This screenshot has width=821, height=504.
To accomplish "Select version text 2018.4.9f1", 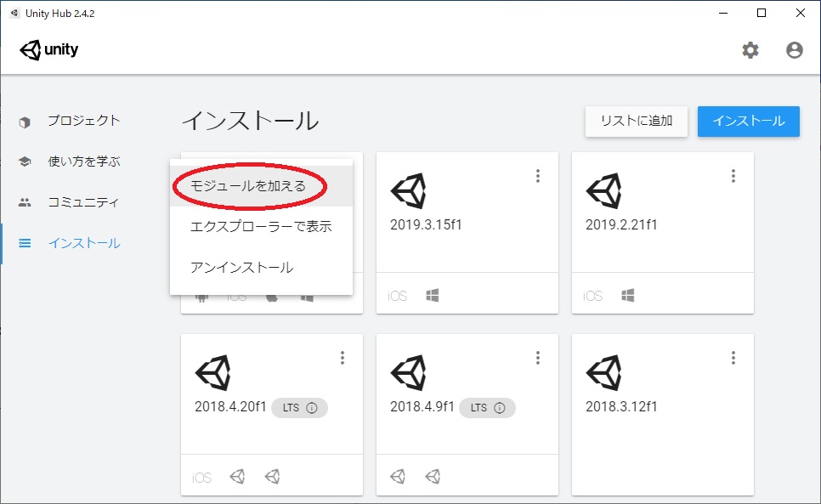I will pyautogui.click(x=422, y=406).
